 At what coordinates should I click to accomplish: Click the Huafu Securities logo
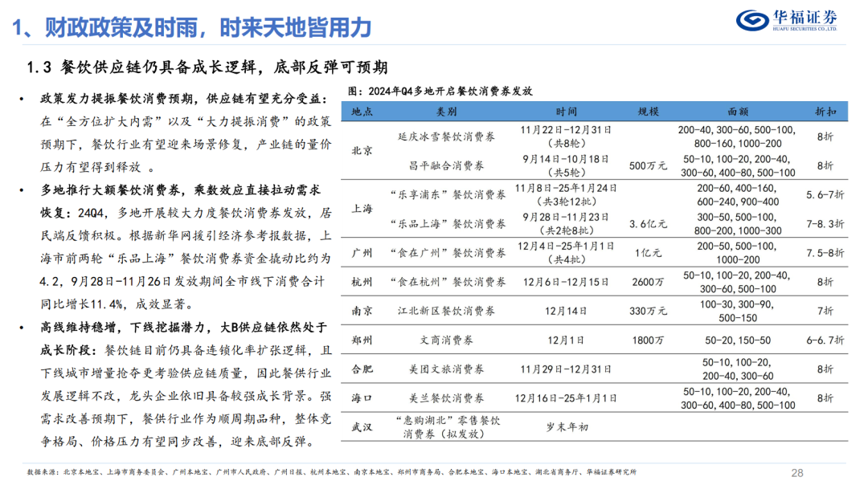(787, 20)
